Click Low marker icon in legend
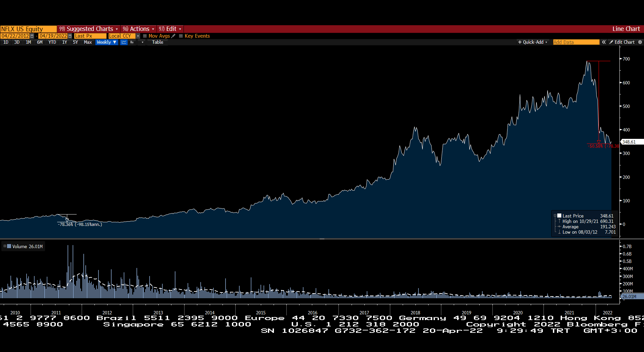Image resolution: width=644 pixels, height=352 pixels. point(559,232)
